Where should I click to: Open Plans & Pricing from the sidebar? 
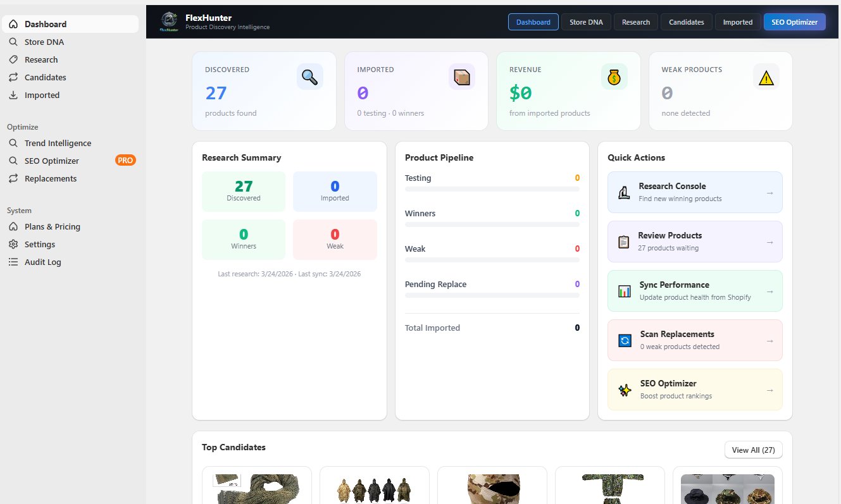coord(52,226)
